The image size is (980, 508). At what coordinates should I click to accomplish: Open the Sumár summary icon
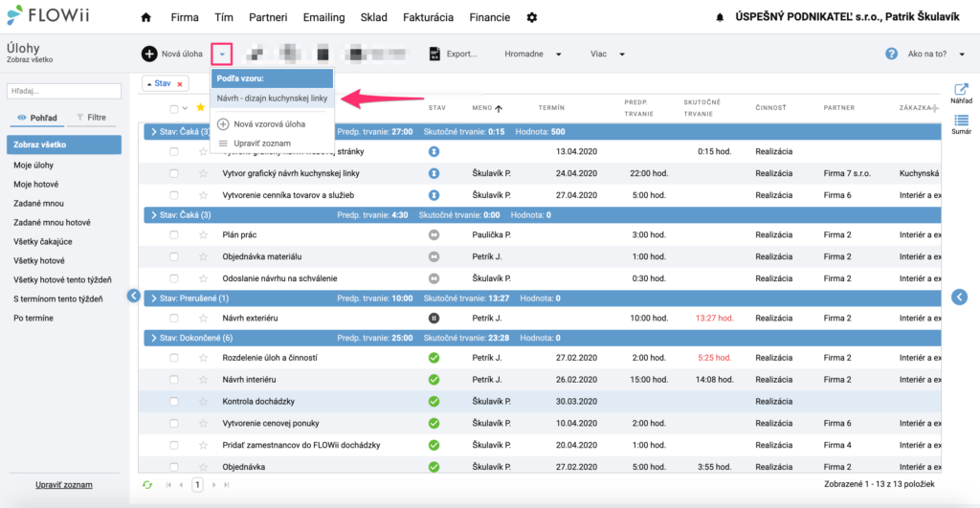961,120
